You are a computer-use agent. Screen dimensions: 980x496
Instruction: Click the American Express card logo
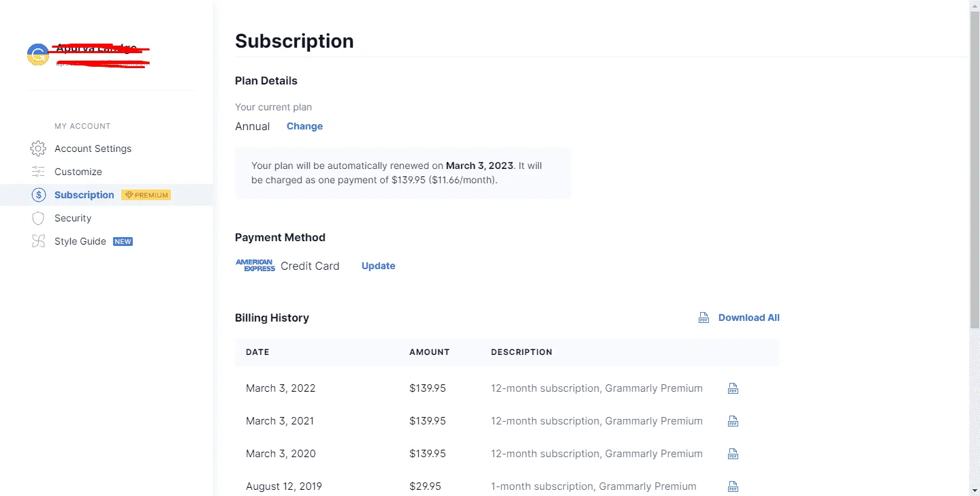[x=255, y=266]
